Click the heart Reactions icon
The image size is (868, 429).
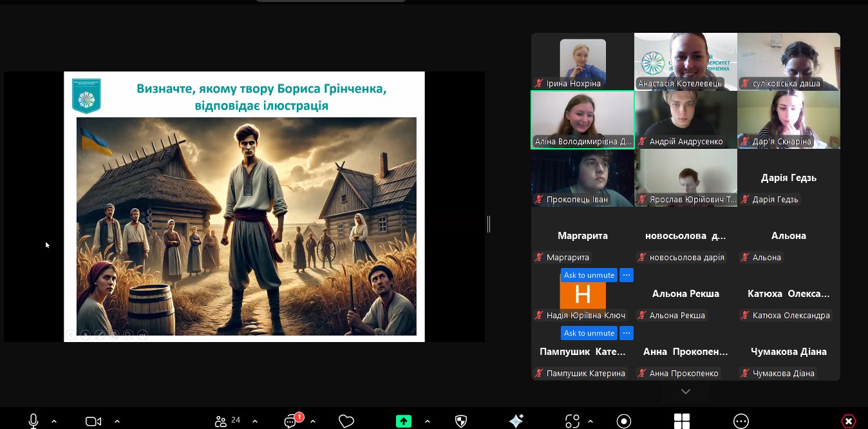pyautogui.click(x=346, y=421)
